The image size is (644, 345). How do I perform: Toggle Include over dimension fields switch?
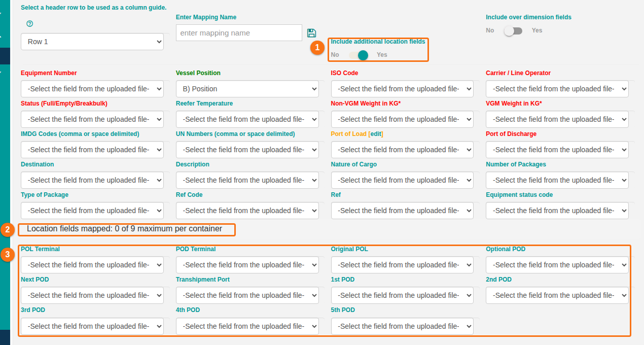click(x=513, y=31)
